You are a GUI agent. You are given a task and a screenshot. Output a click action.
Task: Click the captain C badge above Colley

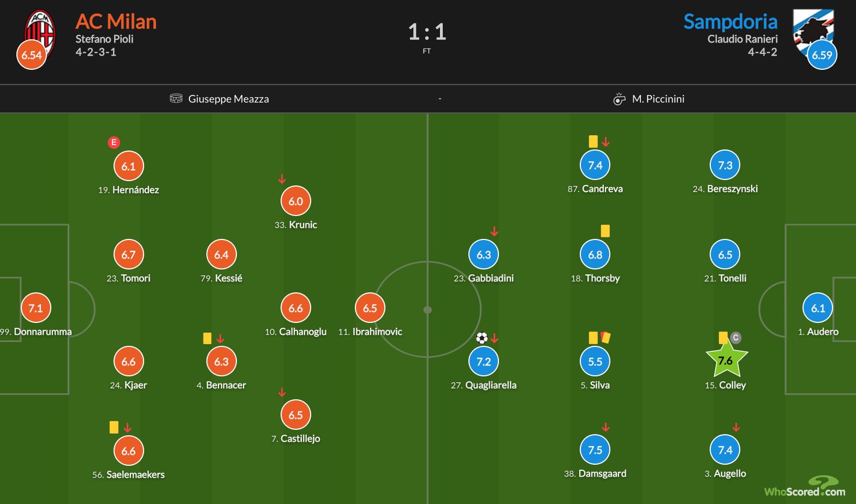coord(735,338)
